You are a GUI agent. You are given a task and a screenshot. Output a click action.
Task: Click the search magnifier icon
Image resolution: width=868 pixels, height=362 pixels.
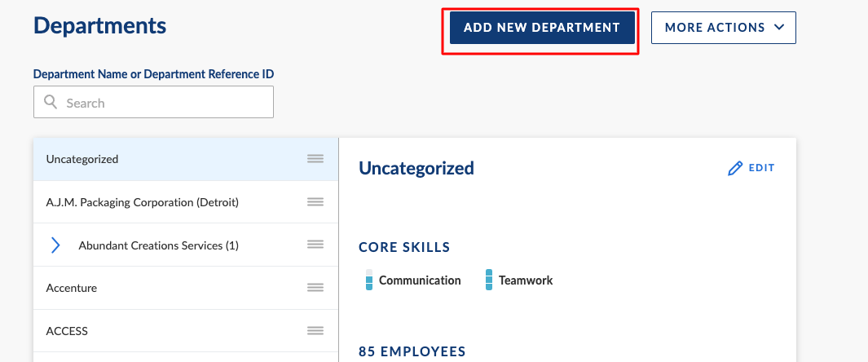click(51, 103)
